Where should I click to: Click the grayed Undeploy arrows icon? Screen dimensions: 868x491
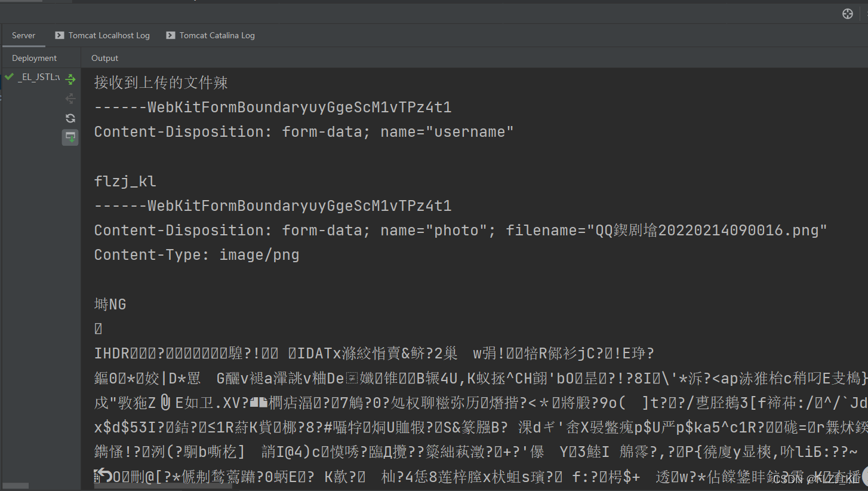point(70,99)
